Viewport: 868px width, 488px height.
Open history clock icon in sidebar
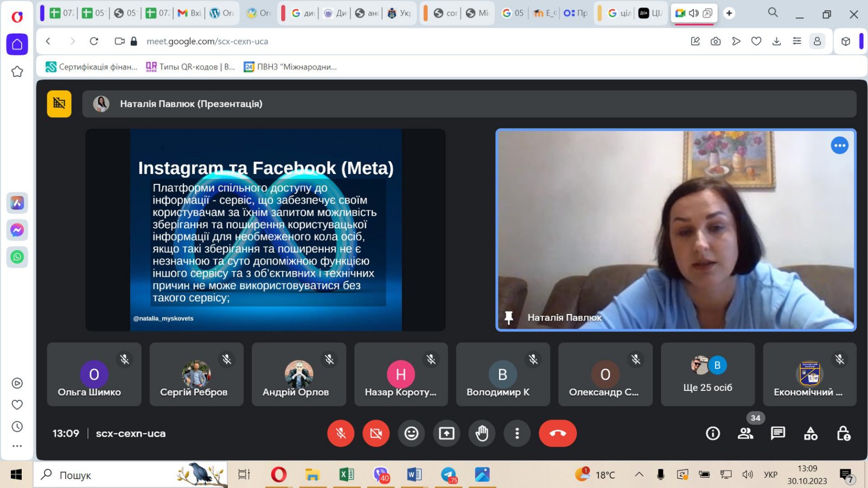(17, 427)
